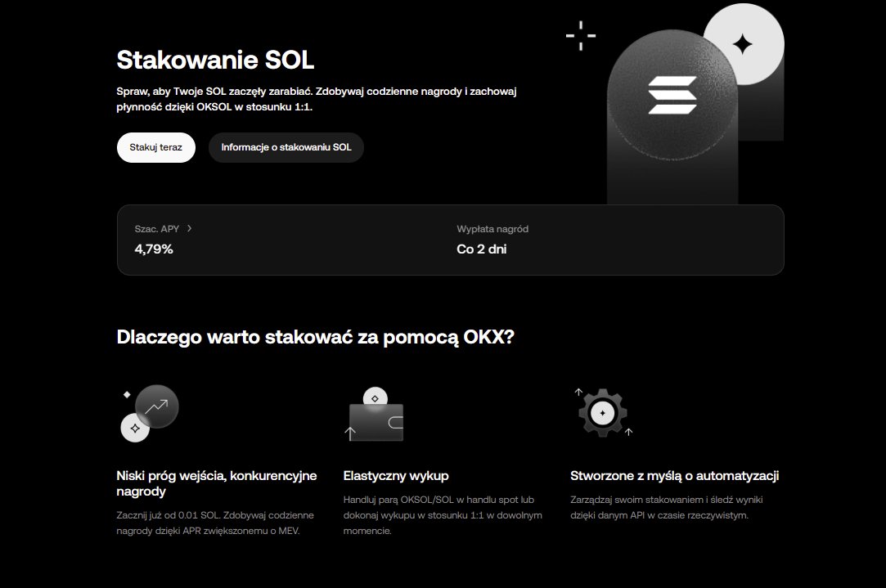Click the four-point star circle icon
886x588 pixels.
tap(743, 44)
